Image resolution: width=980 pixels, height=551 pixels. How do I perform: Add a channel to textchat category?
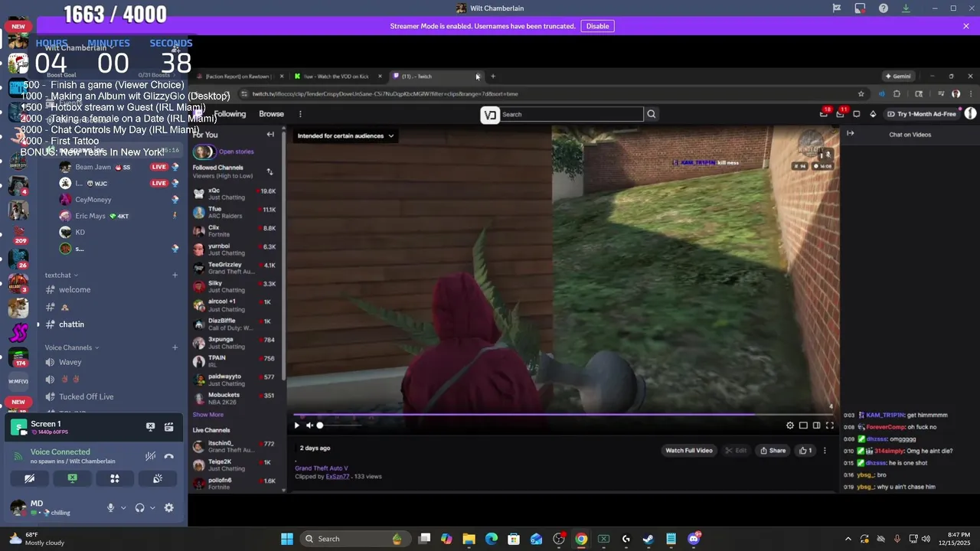175,275
